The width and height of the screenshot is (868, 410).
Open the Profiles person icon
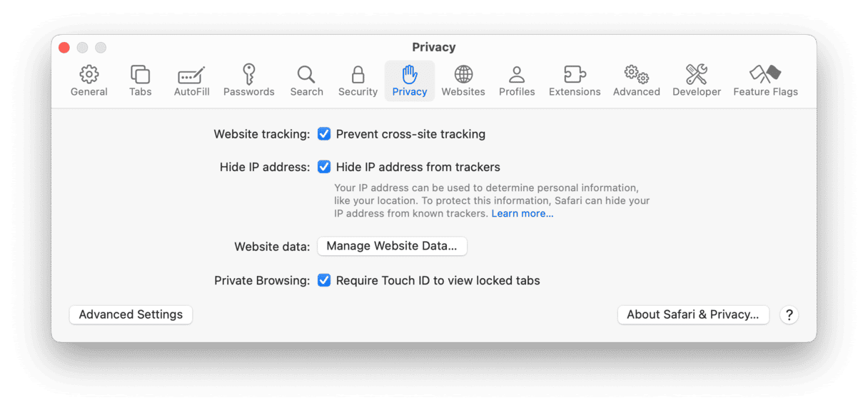click(517, 74)
